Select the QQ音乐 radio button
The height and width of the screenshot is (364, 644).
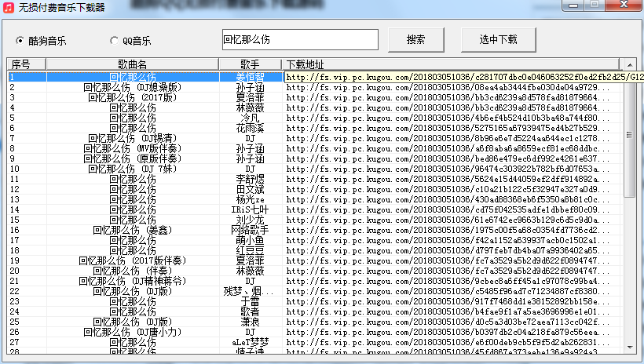[115, 41]
